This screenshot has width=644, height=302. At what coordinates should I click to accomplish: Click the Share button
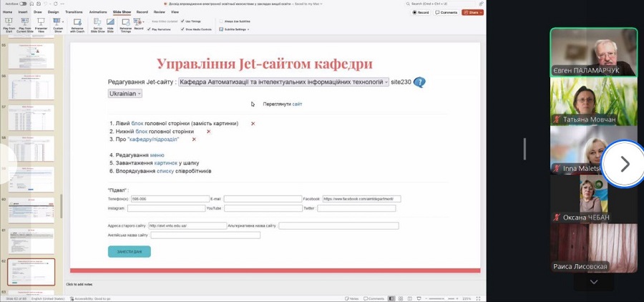click(x=472, y=12)
